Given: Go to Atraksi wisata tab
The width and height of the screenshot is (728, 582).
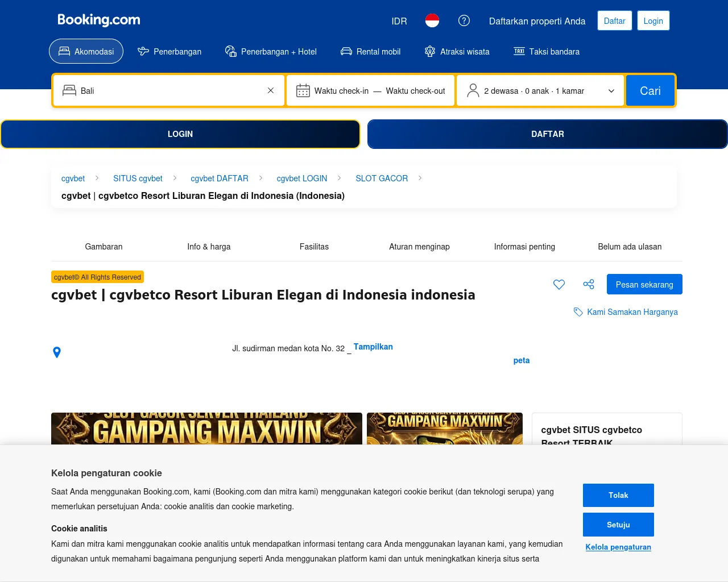Looking at the screenshot, I should [x=457, y=51].
